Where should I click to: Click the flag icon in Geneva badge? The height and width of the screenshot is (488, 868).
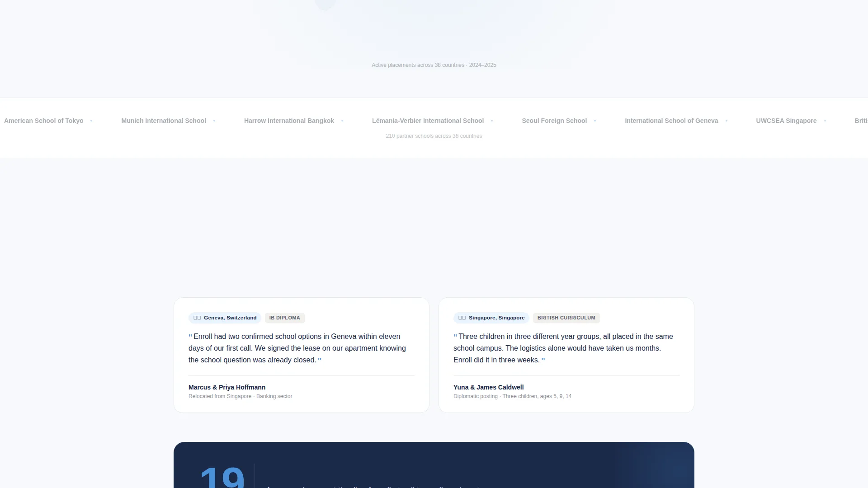tap(197, 318)
